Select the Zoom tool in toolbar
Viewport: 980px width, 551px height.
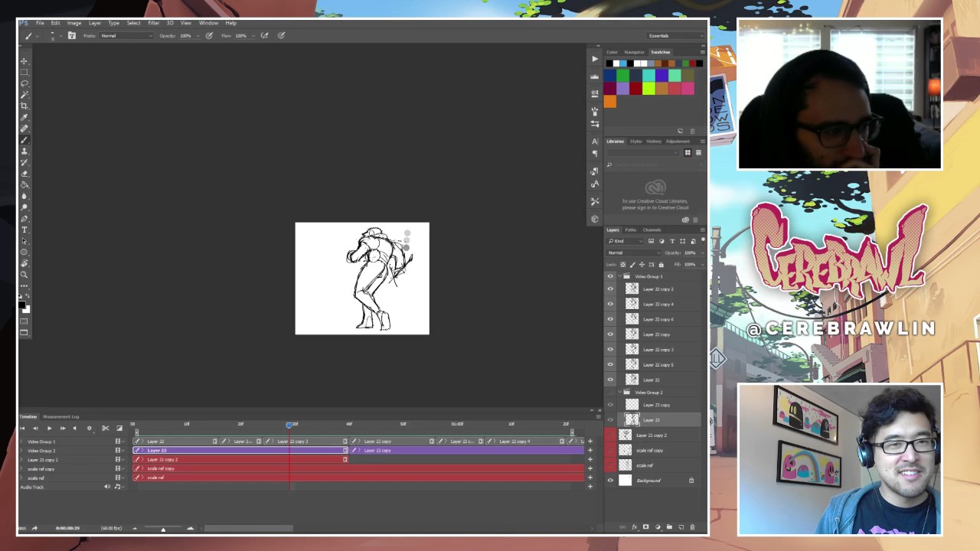pyautogui.click(x=24, y=274)
